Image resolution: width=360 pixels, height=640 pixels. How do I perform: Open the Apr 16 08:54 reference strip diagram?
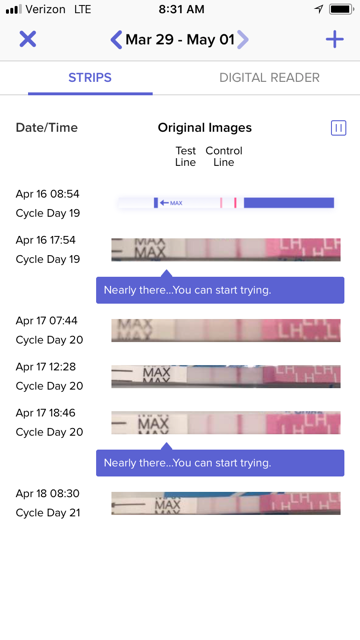point(226,202)
